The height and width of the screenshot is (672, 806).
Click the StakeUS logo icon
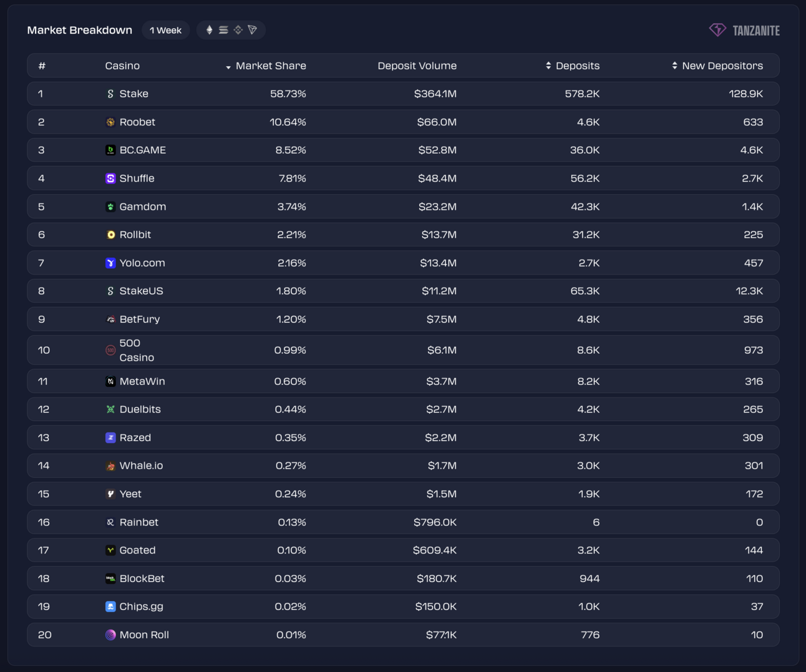pyautogui.click(x=110, y=291)
